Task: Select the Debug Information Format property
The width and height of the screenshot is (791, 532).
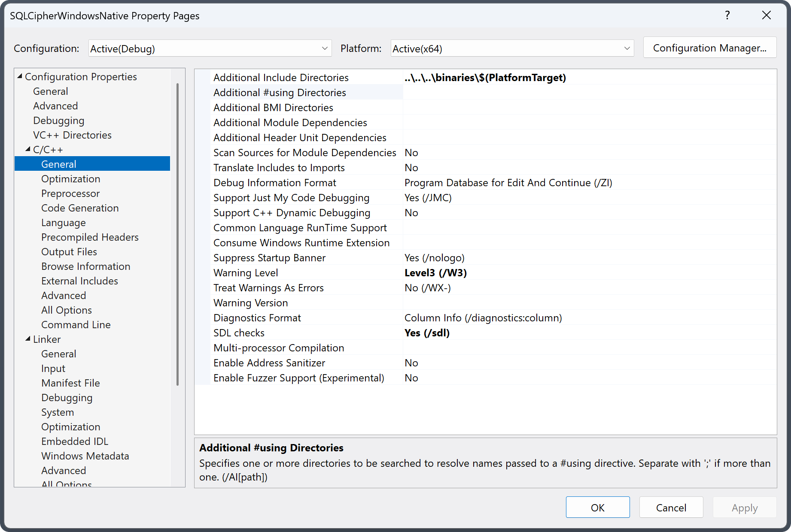Action: tap(274, 183)
